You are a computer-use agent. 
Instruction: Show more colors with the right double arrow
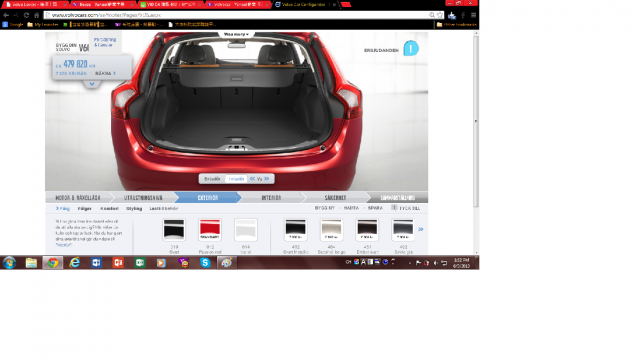pos(421,229)
